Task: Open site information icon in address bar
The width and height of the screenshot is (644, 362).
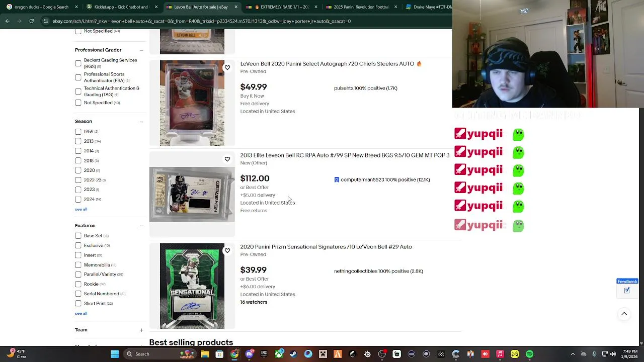Action: 46,21
